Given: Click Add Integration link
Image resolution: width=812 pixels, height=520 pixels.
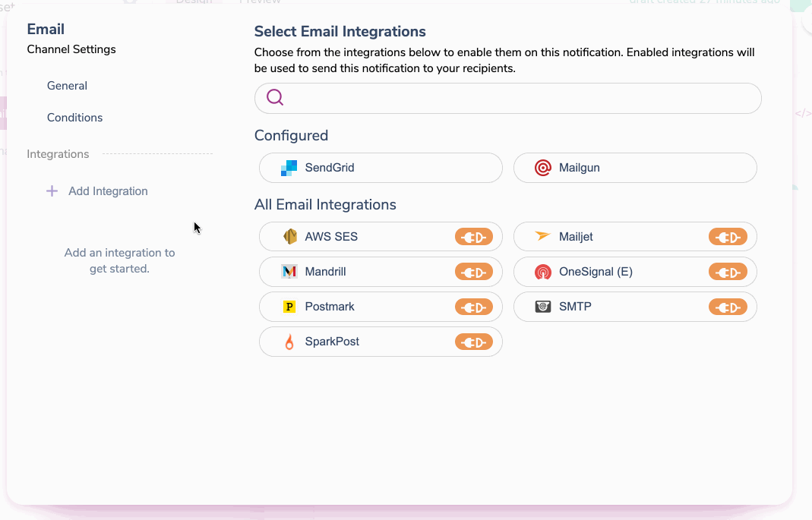Looking at the screenshot, I should click(x=108, y=191).
